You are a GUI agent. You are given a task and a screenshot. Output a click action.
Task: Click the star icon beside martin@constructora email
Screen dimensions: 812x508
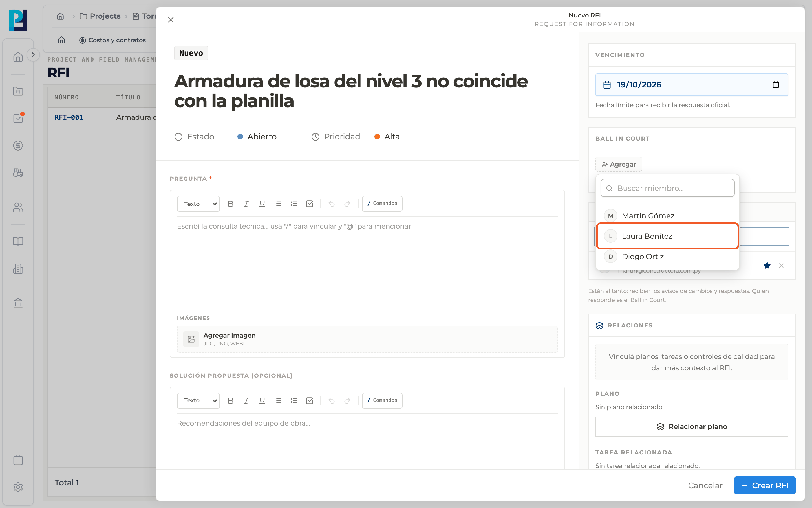click(x=767, y=265)
